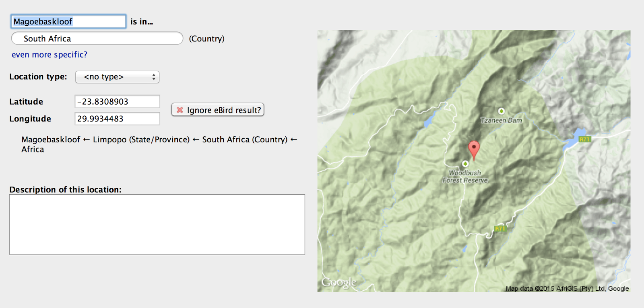This screenshot has width=644, height=308.
Task: Click the R71 road badge at map bottom
Action: [x=500, y=228]
